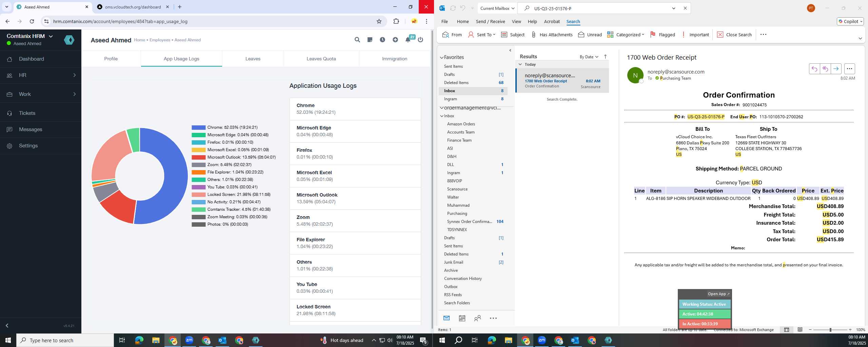Click the Copilot button in Outlook
This screenshot has width=868, height=347.
(850, 21)
